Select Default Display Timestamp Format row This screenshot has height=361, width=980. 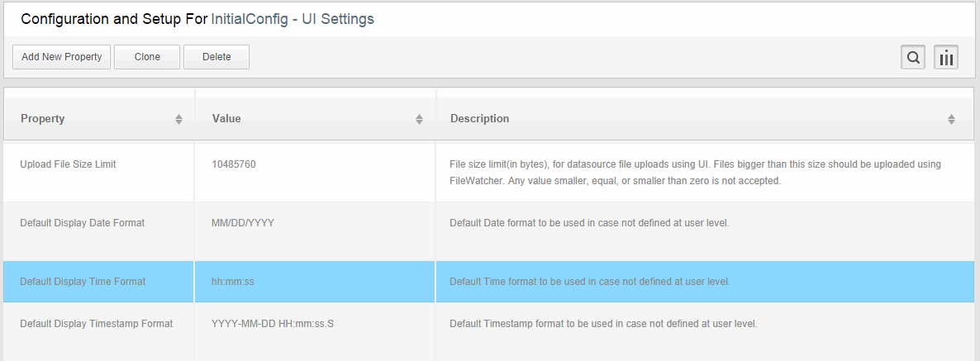tap(488, 331)
